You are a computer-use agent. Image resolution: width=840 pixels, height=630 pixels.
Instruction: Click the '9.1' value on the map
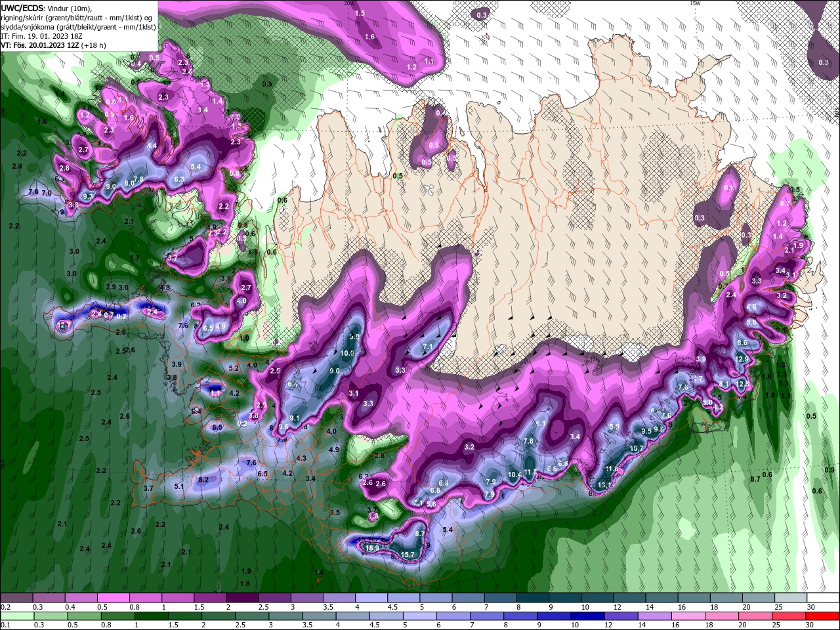point(295,418)
